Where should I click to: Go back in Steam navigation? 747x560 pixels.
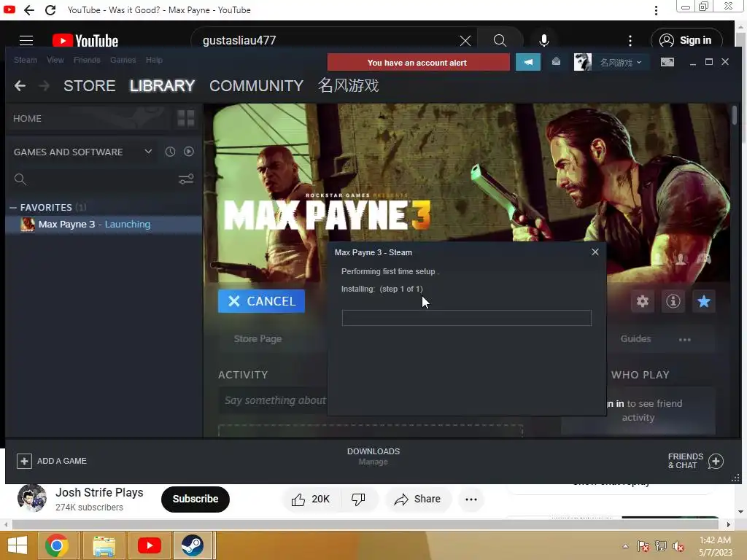pos(20,86)
